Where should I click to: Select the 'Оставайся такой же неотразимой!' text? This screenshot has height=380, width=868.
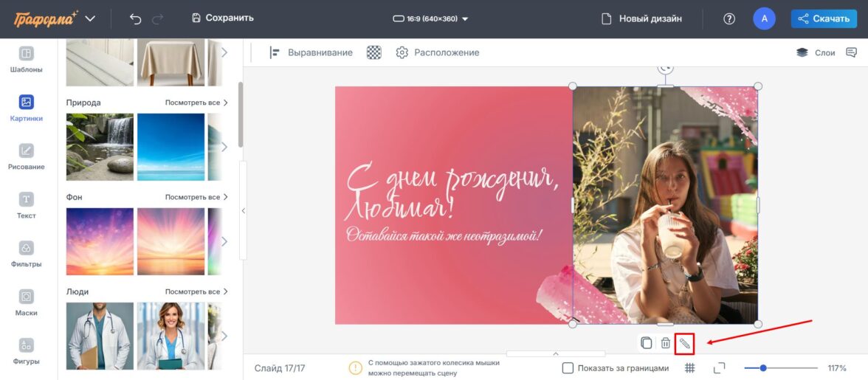coord(444,235)
